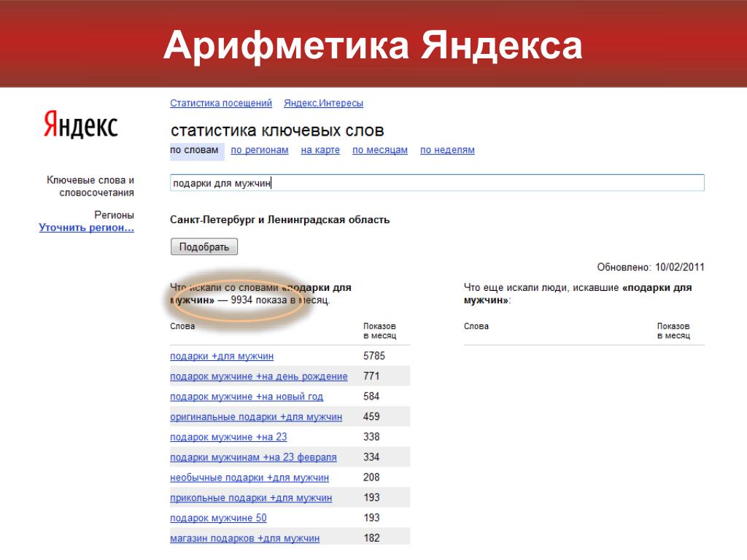Image resolution: width=747 pixels, height=560 pixels.
Task: Click the Регионы label
Action: tap(114, 215)
